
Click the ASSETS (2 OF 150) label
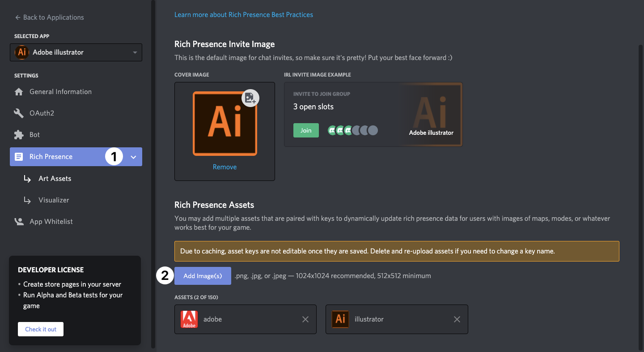coord(196,297)
